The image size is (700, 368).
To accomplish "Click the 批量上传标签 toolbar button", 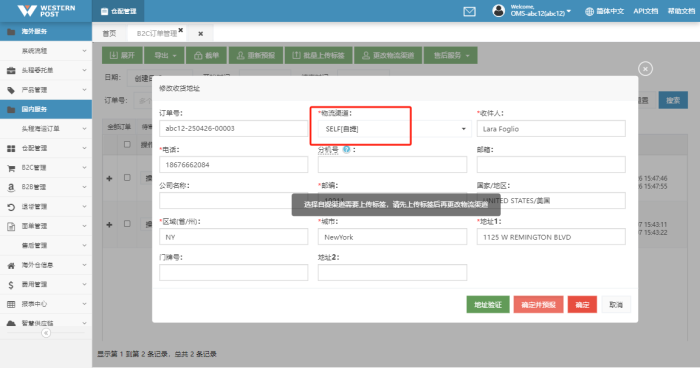I will point(319,55).
